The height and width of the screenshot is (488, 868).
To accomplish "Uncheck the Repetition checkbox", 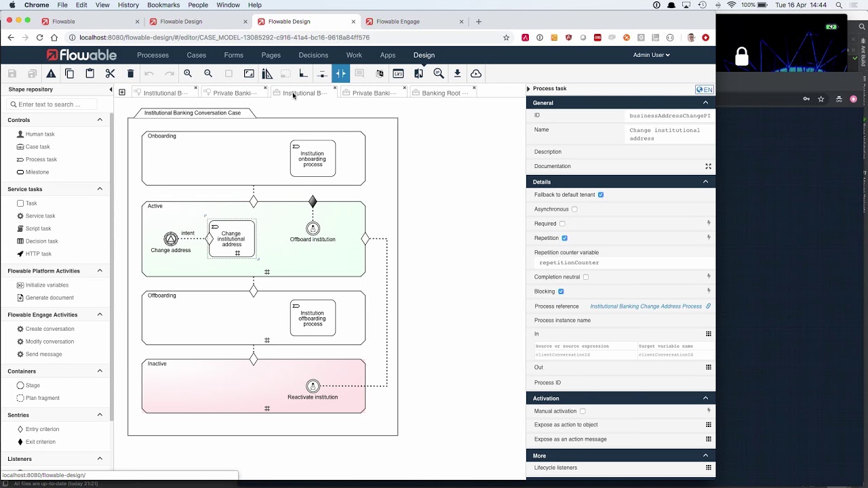I will point(564,238).
